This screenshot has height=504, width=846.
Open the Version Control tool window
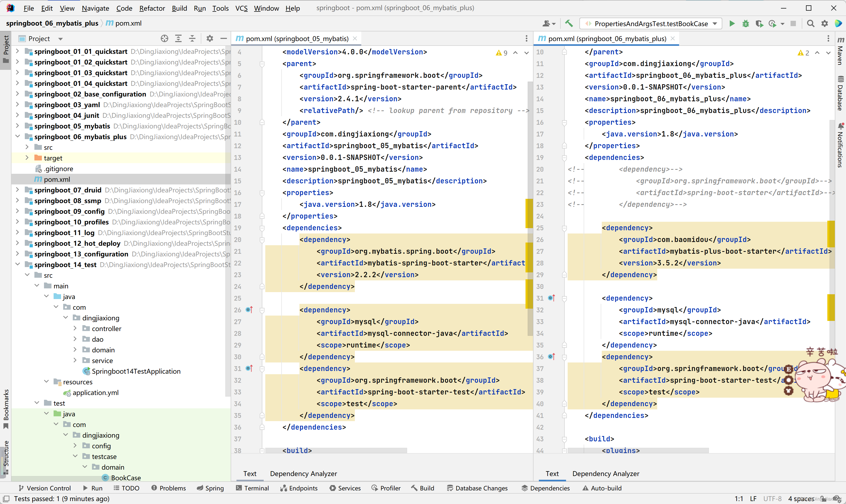point(45,488)
